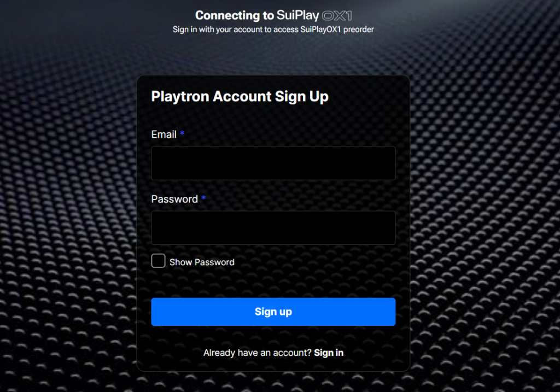Focus the Email input field
Screen dimensions: 560x392
click(273, 163)
